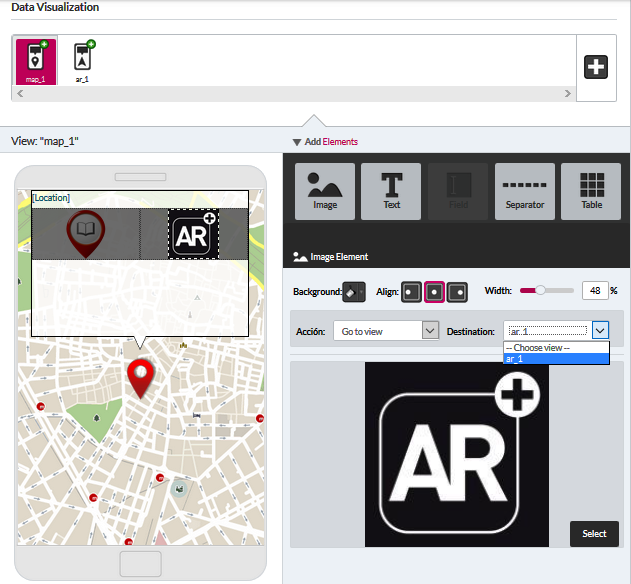Align image to the center

coord(434,292)
